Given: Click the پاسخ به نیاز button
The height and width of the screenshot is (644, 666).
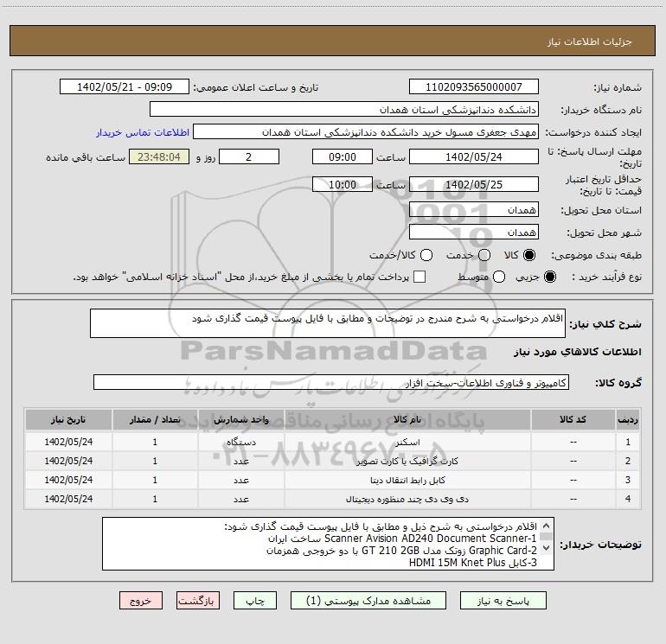Looking at the screenshot, I should (503, 601).
